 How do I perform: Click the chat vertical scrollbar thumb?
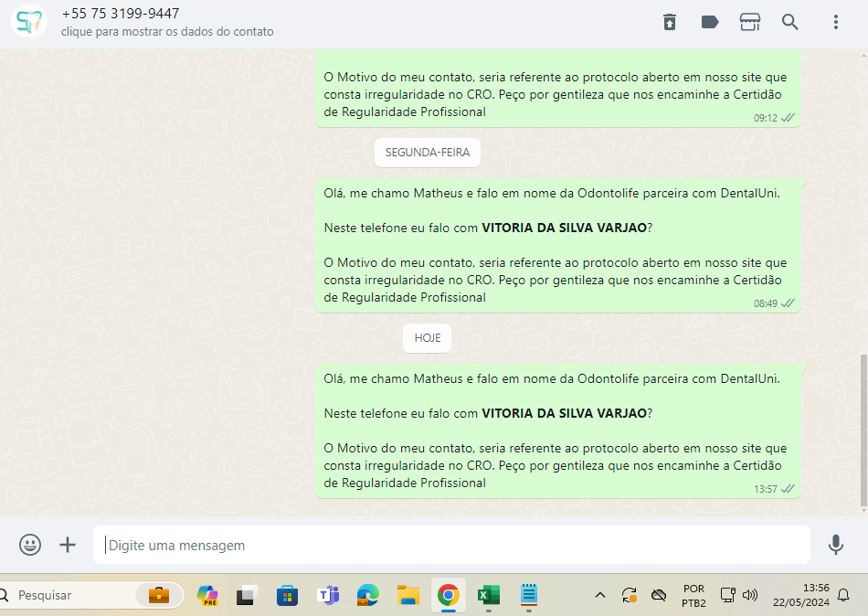tap(863, 430)
